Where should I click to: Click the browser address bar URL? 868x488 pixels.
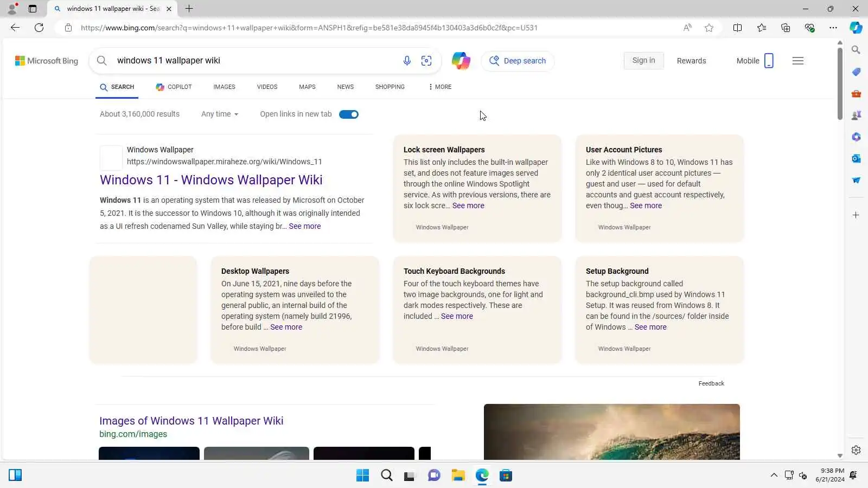pos(309,28)
